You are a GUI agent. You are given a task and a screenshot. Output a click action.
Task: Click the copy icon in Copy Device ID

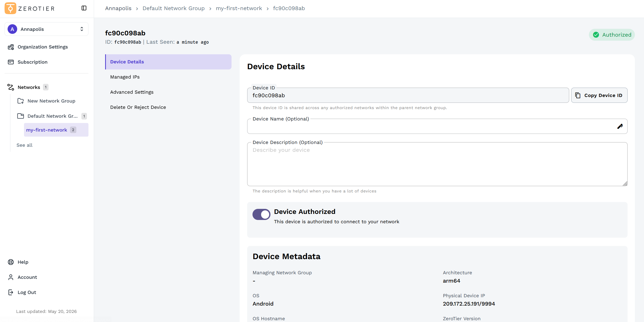tap(578, 95)
